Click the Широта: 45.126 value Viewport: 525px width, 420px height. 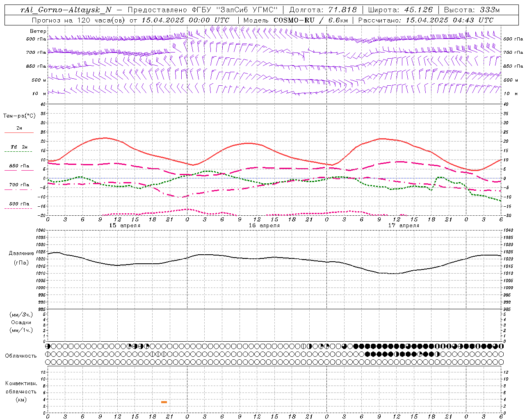tap(400, 10)
